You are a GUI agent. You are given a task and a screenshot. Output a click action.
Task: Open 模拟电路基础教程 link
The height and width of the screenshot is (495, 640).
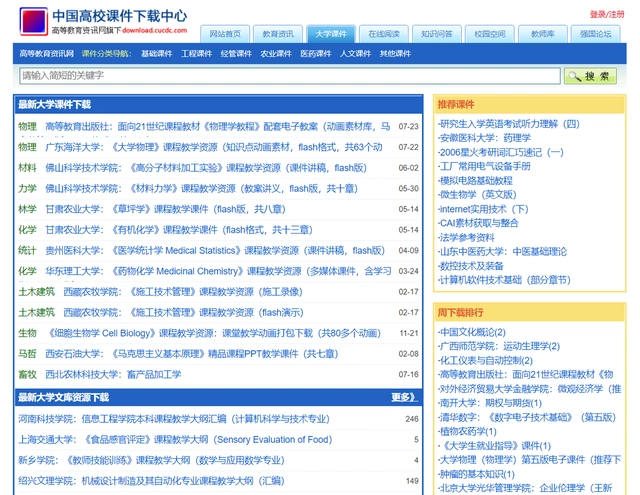tap(476, 180)
